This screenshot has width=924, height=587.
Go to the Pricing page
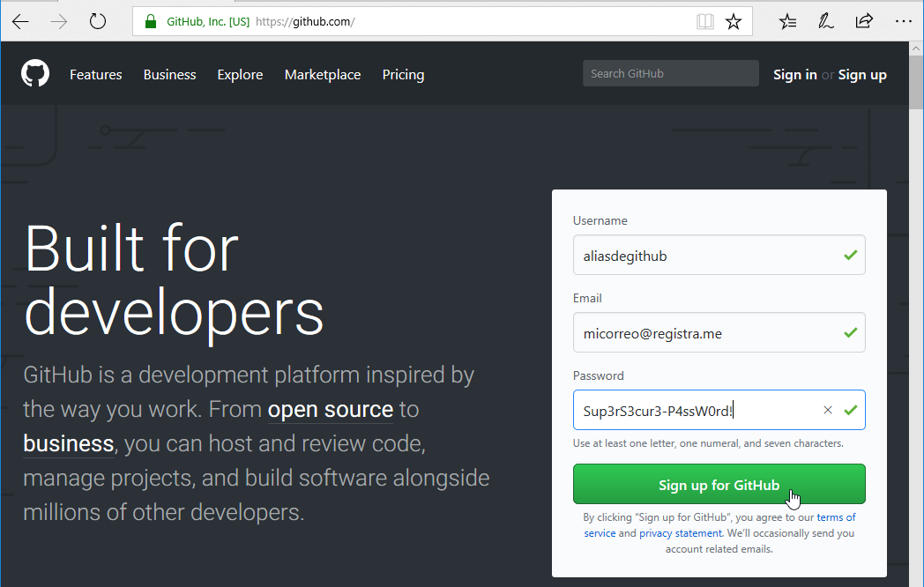click(x=403, y=75)
